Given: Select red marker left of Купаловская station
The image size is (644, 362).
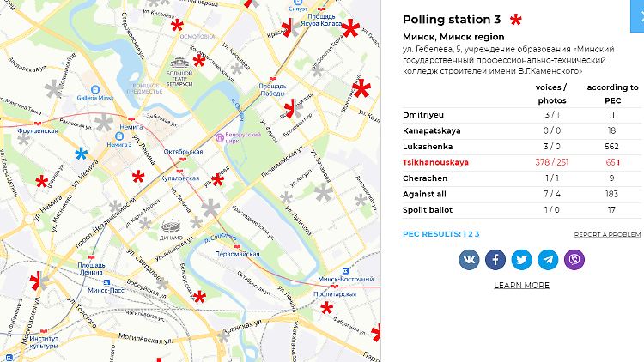Looking at the screenshot, I should (138, 178).
